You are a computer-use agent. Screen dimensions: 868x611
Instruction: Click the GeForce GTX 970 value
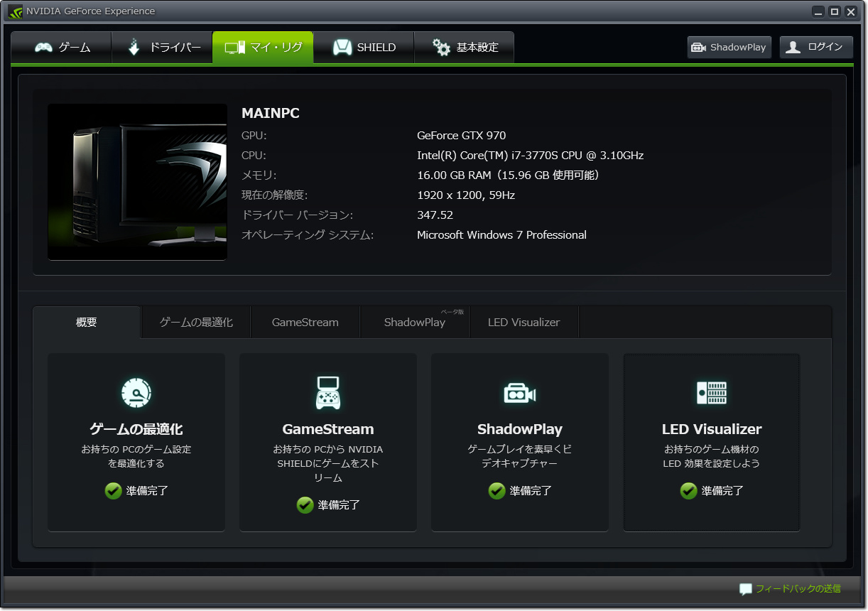pos(462,136)
